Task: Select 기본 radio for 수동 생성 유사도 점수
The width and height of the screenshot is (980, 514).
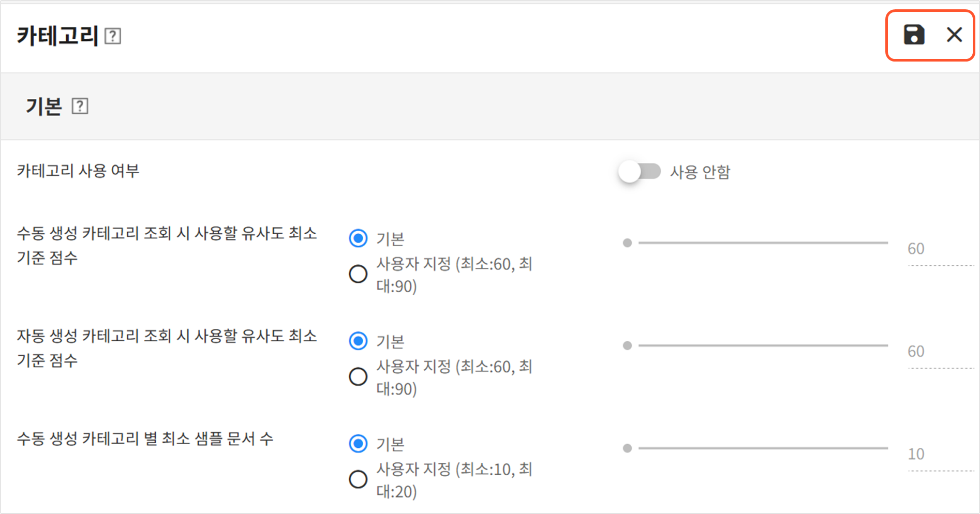Action: (358, 238)
